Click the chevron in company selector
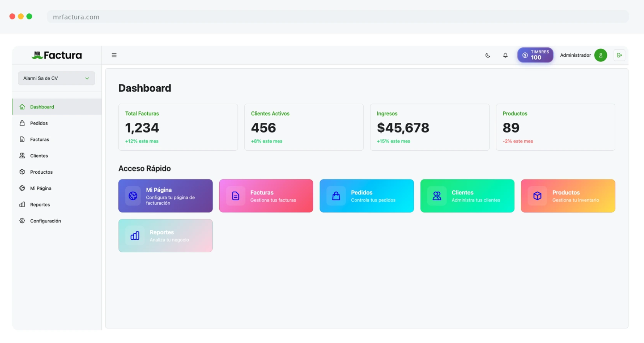Screen dimensions: 644x343 pyautogui.click(x=87, y=78)
